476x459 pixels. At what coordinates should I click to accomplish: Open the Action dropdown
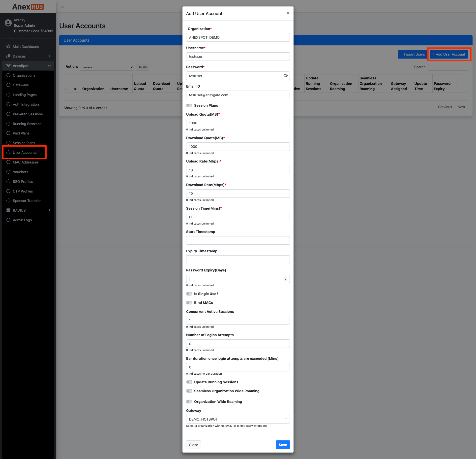[x=107, y=67]
